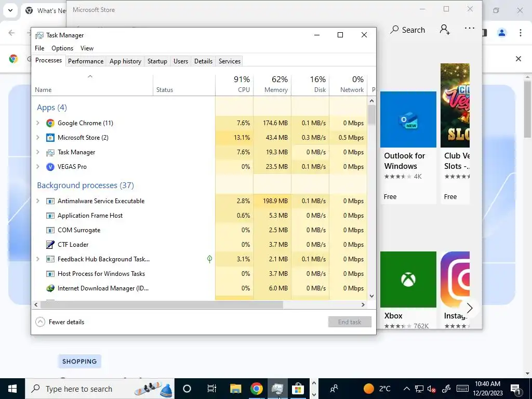Sort by the Memory column header

point(272,85)
